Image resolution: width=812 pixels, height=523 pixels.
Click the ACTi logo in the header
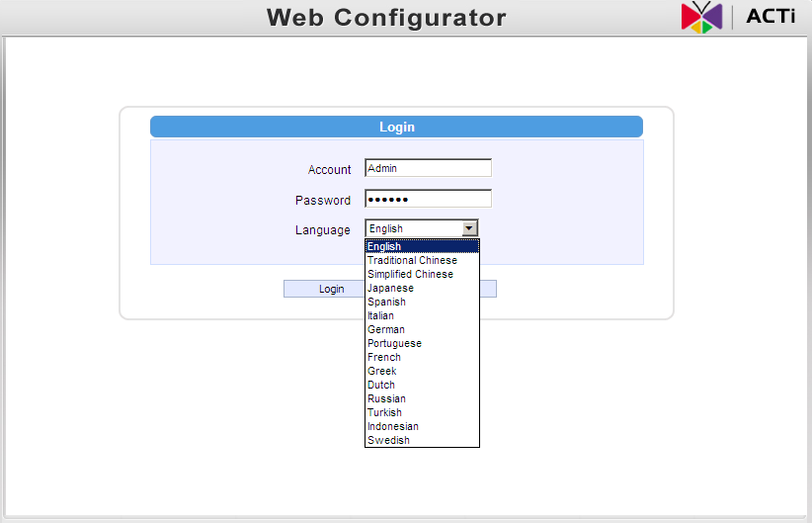pos(738,17)
